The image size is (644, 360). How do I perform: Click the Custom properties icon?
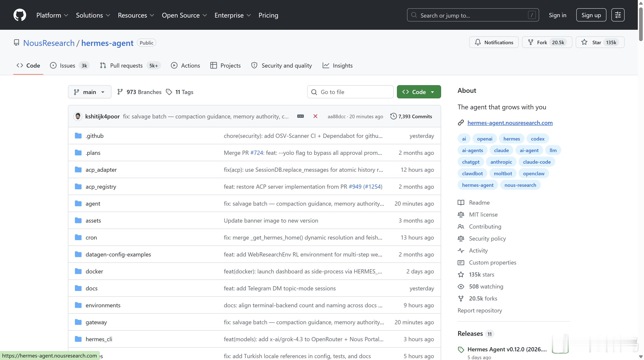(x=461, y=263)
